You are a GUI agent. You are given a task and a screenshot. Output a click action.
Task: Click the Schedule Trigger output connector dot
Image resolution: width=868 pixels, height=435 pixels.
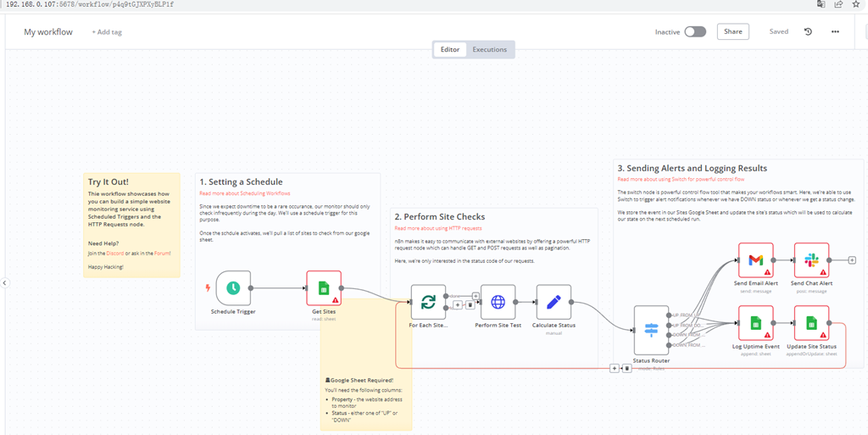point(251,287)
